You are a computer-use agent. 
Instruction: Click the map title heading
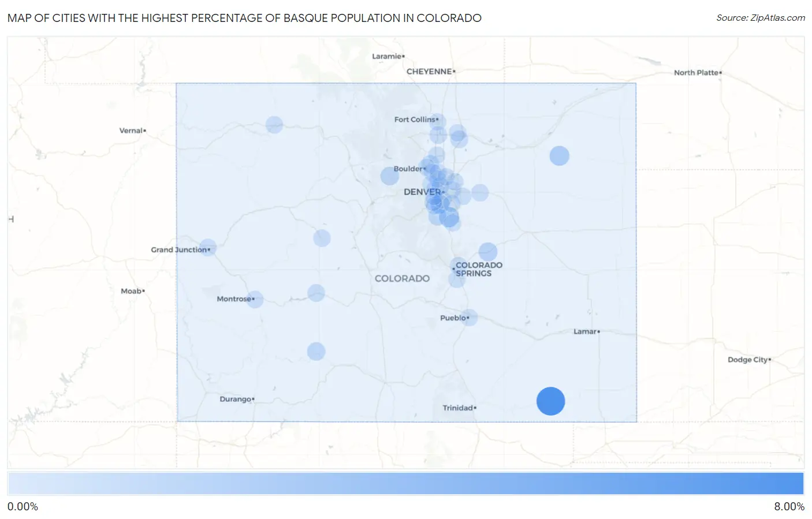tap(244, 18)
